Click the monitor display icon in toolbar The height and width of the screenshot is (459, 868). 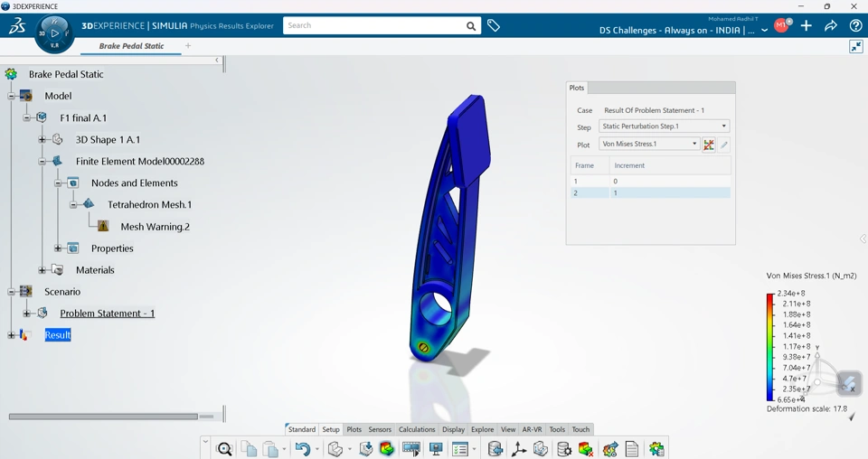[436, 449]
